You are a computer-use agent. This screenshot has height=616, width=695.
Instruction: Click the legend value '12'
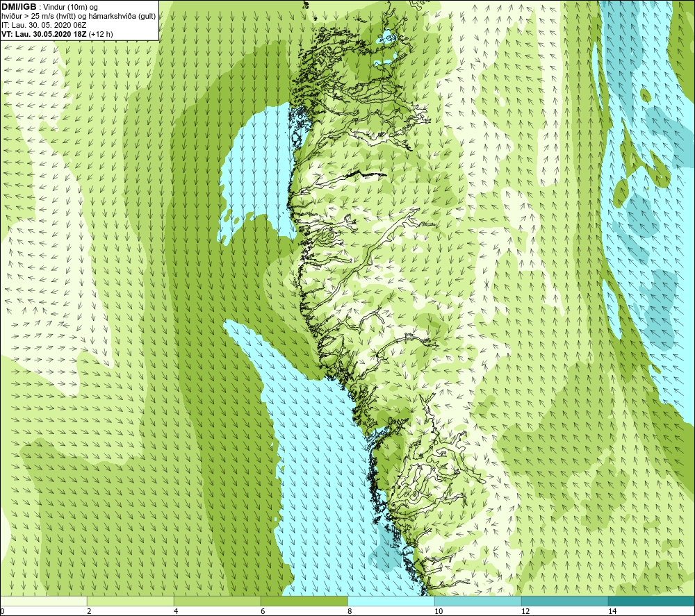(x=525, y=611)
